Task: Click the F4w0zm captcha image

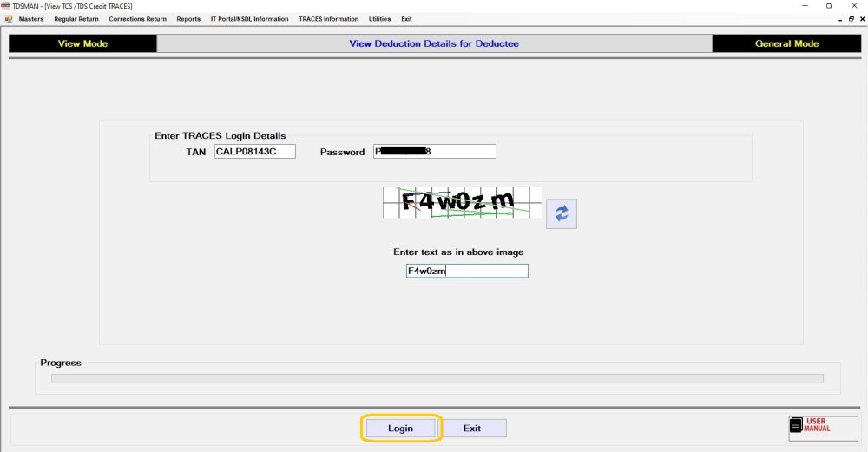Action: (463, 202)
